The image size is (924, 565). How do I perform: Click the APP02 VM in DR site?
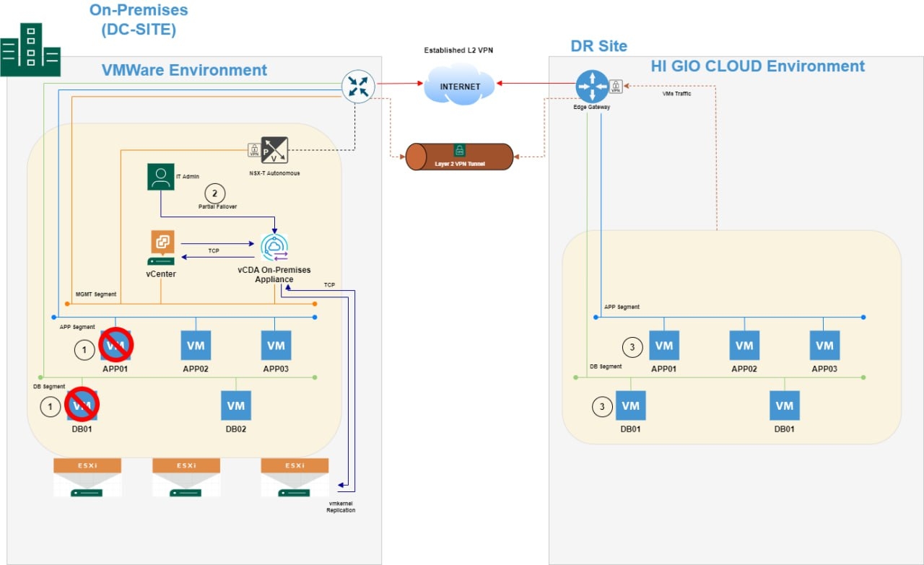pyautogui.click(x=744, y=346)
